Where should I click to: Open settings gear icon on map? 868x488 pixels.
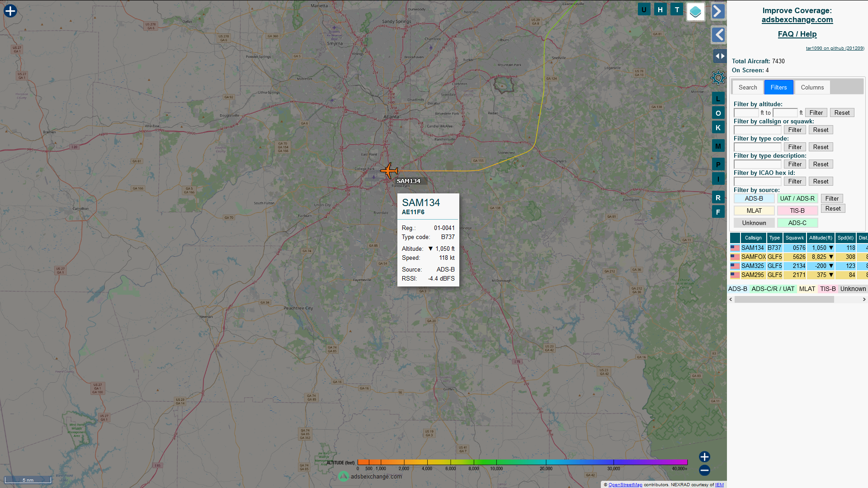click(x=718, y=78)
